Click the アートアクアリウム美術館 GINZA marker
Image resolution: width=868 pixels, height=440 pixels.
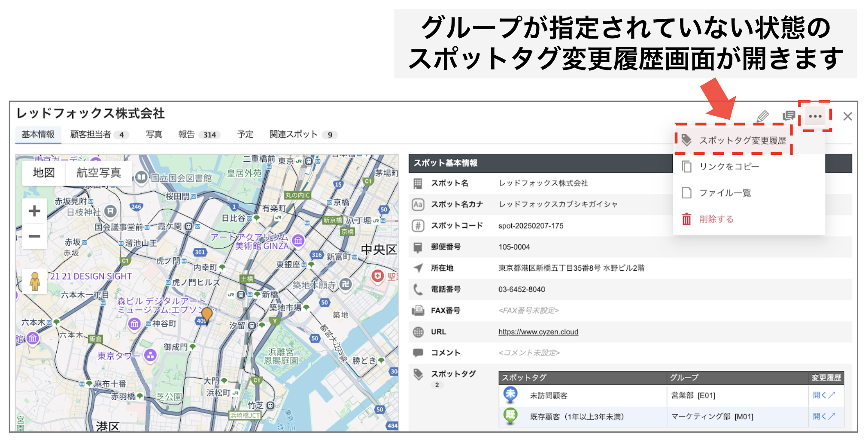click(298, 241)
